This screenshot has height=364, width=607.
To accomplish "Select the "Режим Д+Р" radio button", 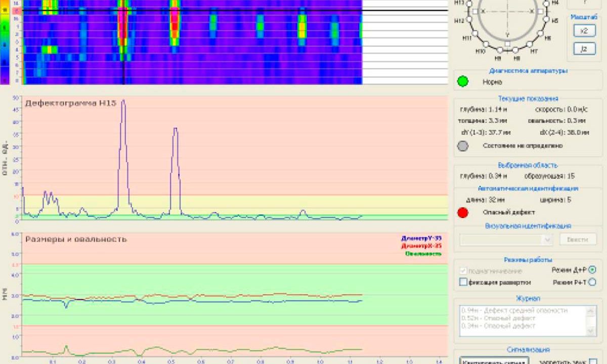I will pos(592,270).
